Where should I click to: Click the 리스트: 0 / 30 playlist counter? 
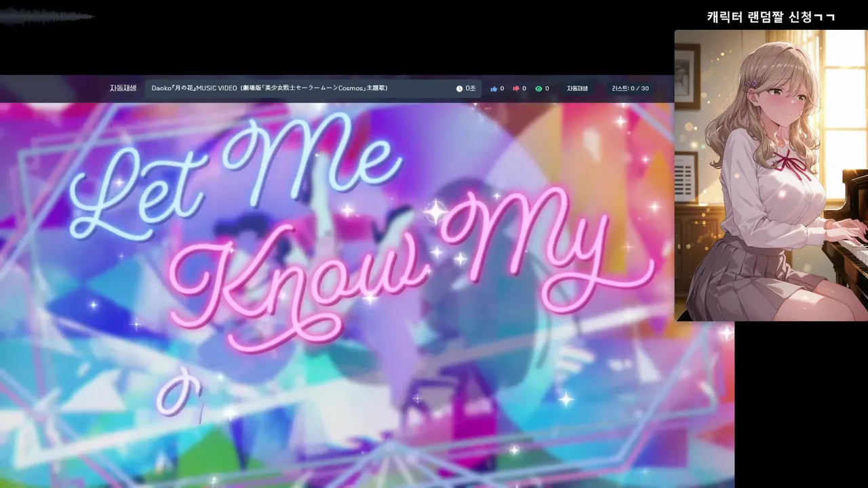pos(630,89)
